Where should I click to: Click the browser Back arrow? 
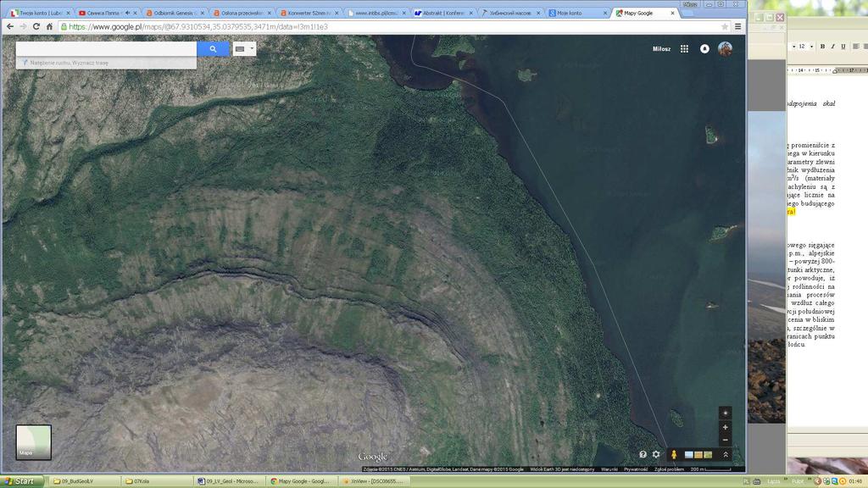coord(9,26)
